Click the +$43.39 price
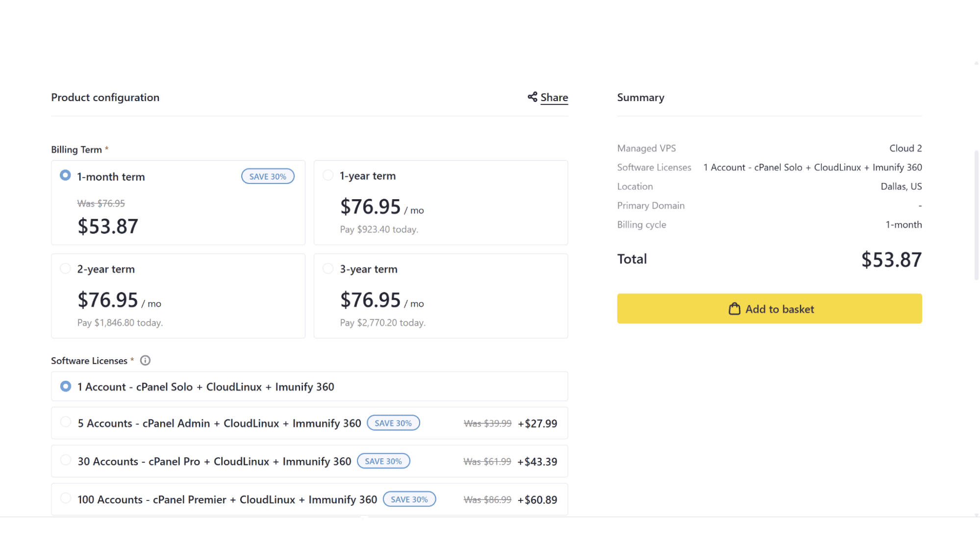980x552 pixels. (x=537, y=462)
